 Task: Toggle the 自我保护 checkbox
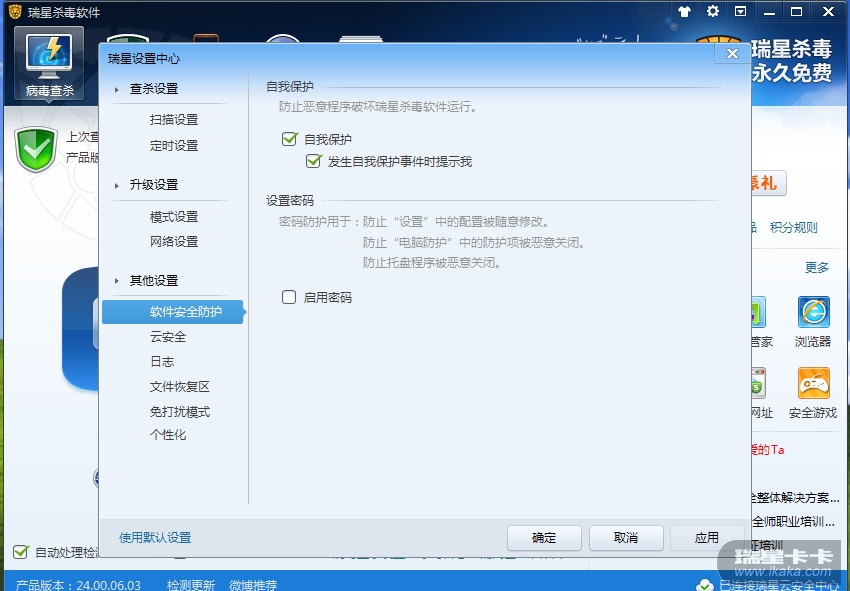(289, 139)
